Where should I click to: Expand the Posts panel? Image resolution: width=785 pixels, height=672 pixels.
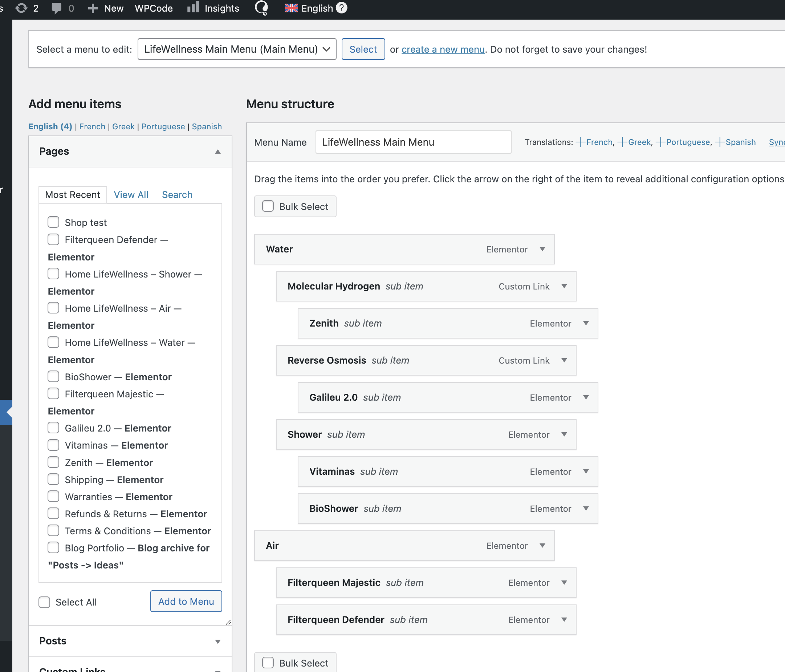click(x=218, y=641)
